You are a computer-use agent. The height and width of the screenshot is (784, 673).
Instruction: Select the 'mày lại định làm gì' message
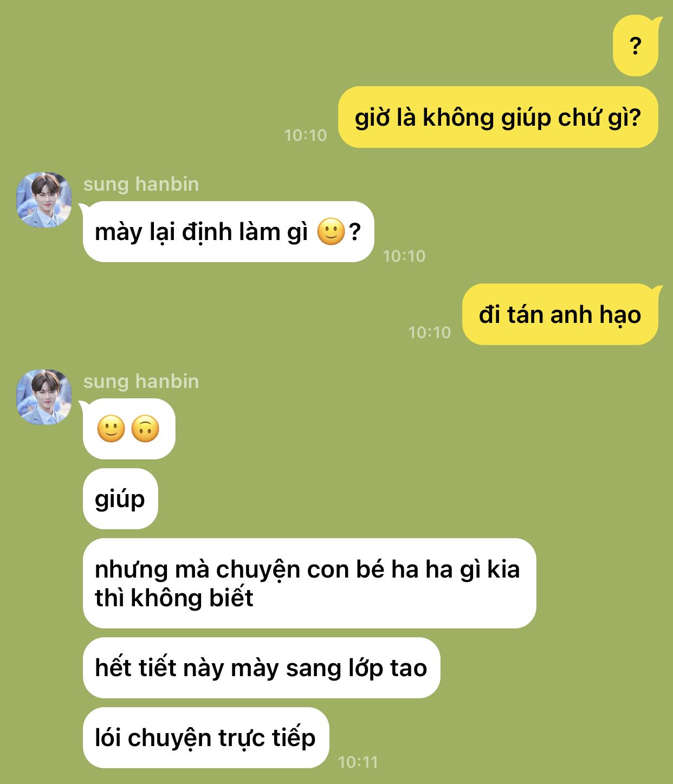(x=228, y=232)
